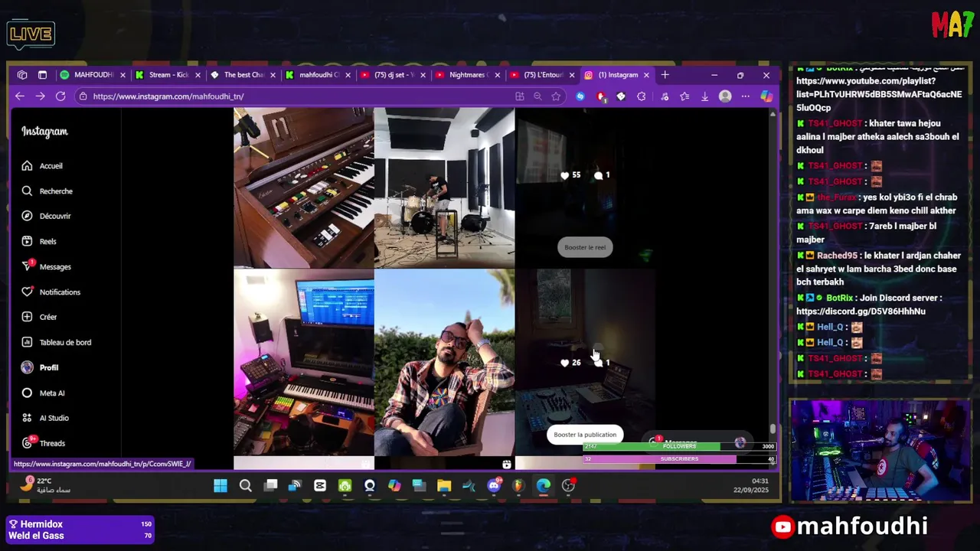980x551 pixels.
Task: Switch to Nightmares YouTube tab
Action: pos(468,75)
